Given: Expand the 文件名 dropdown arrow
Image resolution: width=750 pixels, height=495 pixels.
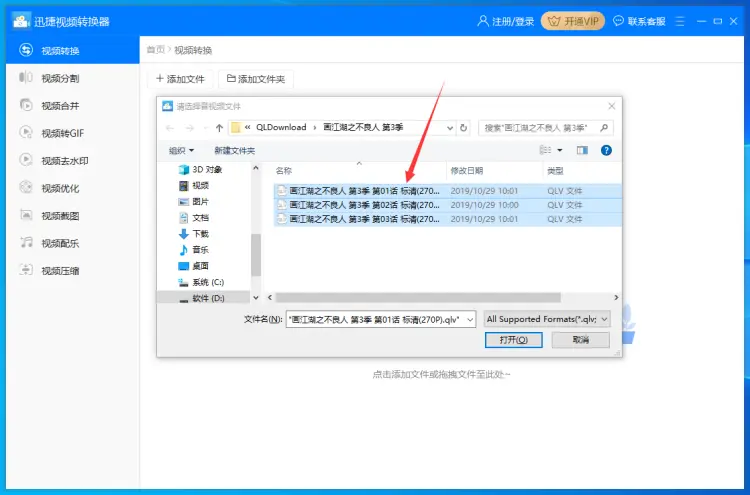Looking at the screenshot, I should click(x=471, y=319).
